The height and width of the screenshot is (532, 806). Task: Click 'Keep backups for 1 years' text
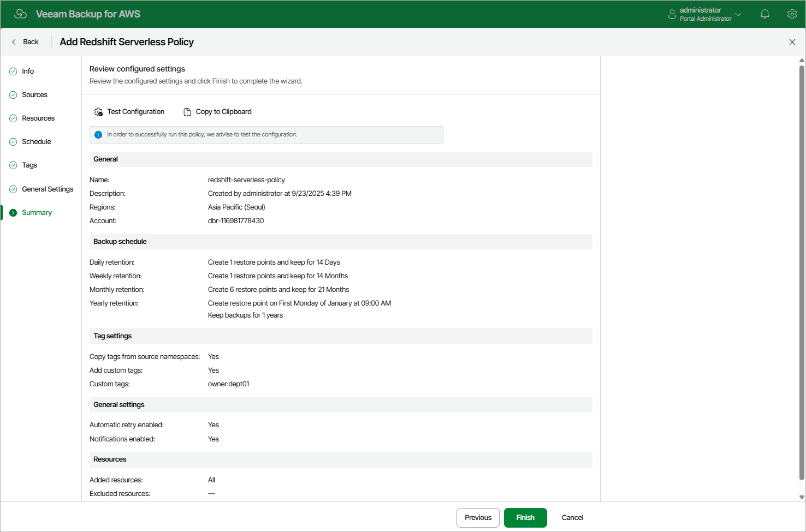pos(245,315)
